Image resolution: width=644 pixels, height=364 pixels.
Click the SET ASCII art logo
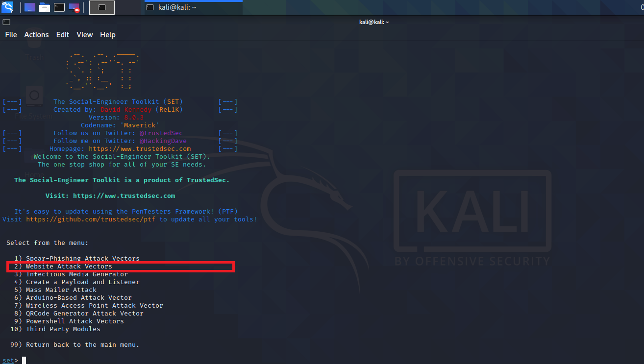click(102, 72)
